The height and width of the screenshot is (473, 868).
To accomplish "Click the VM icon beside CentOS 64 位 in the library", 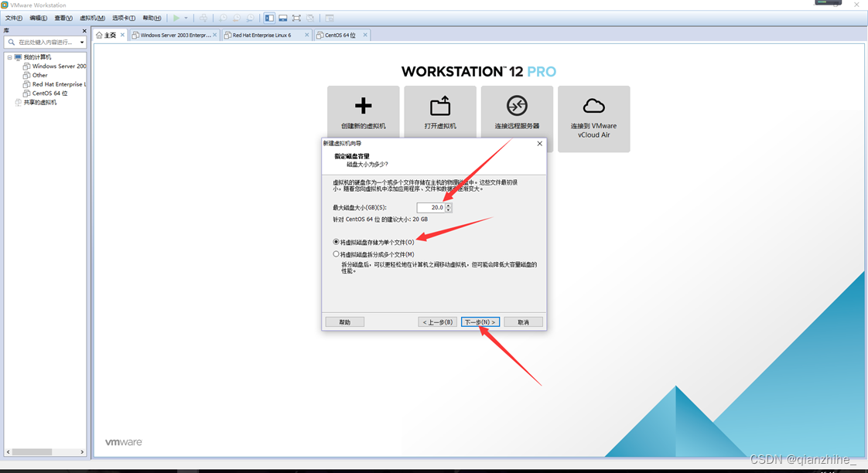I will (26, 93).
